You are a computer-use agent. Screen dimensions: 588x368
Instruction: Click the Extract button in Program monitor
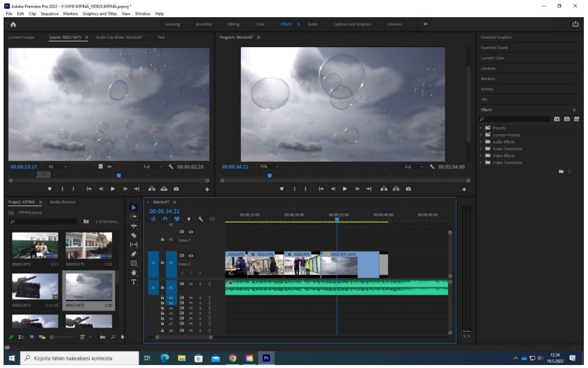click(x=396, y=189)
